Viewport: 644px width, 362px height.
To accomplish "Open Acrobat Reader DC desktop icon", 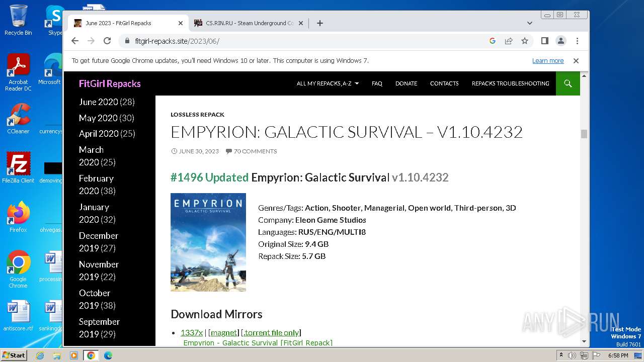I will click(x=18, y=72).
